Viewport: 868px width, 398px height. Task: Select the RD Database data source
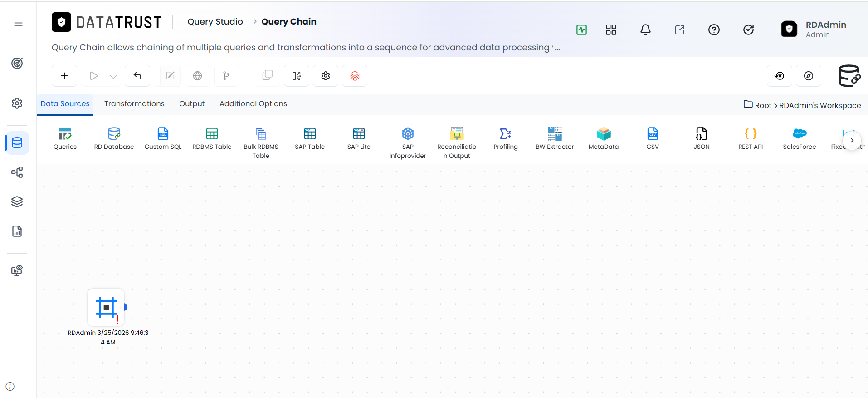[x=114, y=138]
